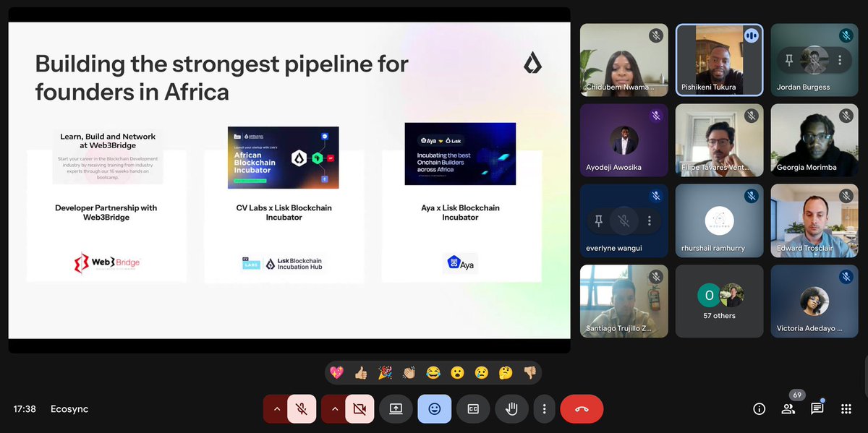Expand microphone device options
This screenshot has height=433, width=868.
click(276, 408)
